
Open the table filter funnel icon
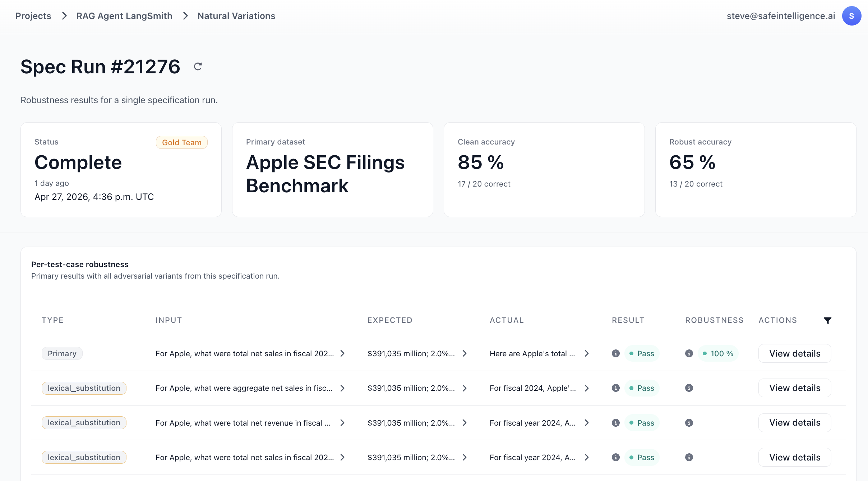point(827,320)
